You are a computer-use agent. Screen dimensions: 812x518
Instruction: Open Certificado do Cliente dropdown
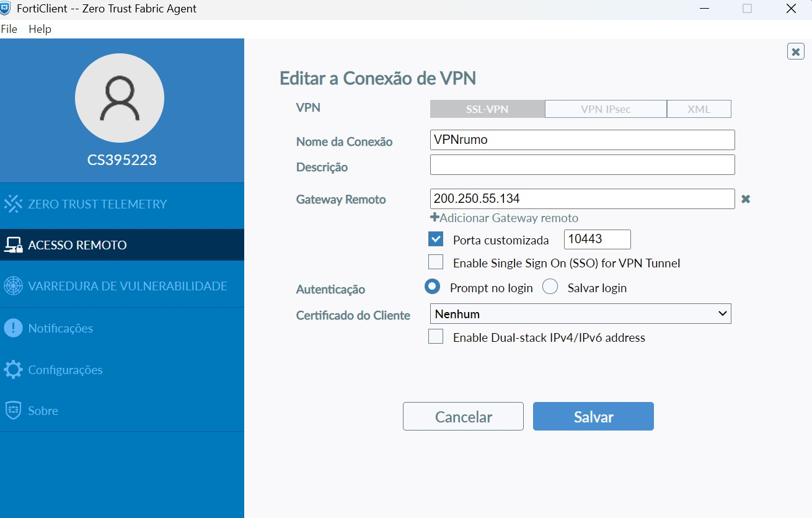(581, 314)
